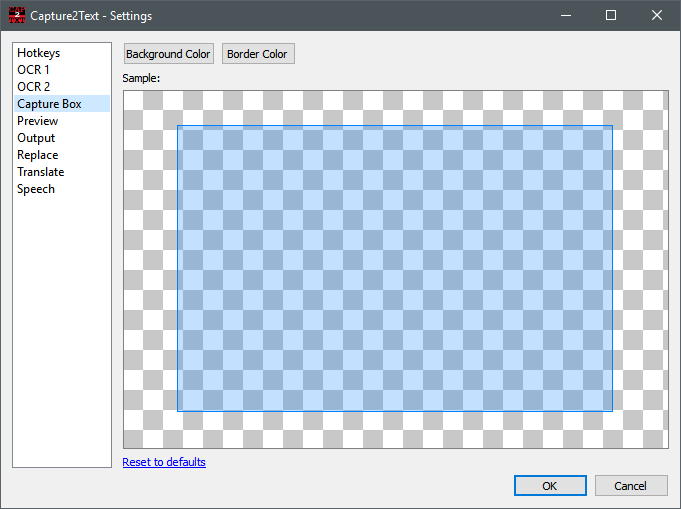
Task: Go to the Replace settings page
Action: click(x=62, y=155)
